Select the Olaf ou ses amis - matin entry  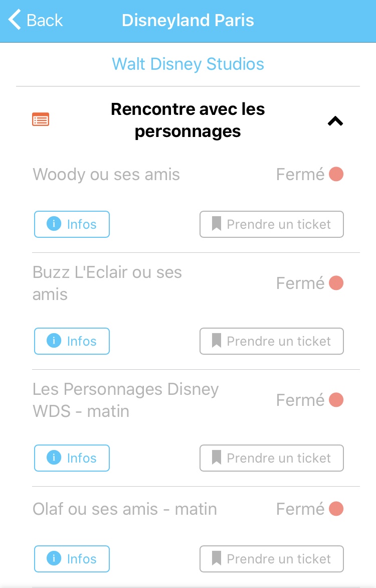125,509
